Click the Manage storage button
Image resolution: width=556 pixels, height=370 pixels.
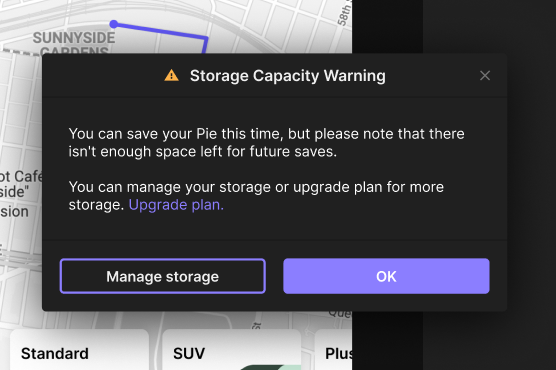(x=163, y=276)
